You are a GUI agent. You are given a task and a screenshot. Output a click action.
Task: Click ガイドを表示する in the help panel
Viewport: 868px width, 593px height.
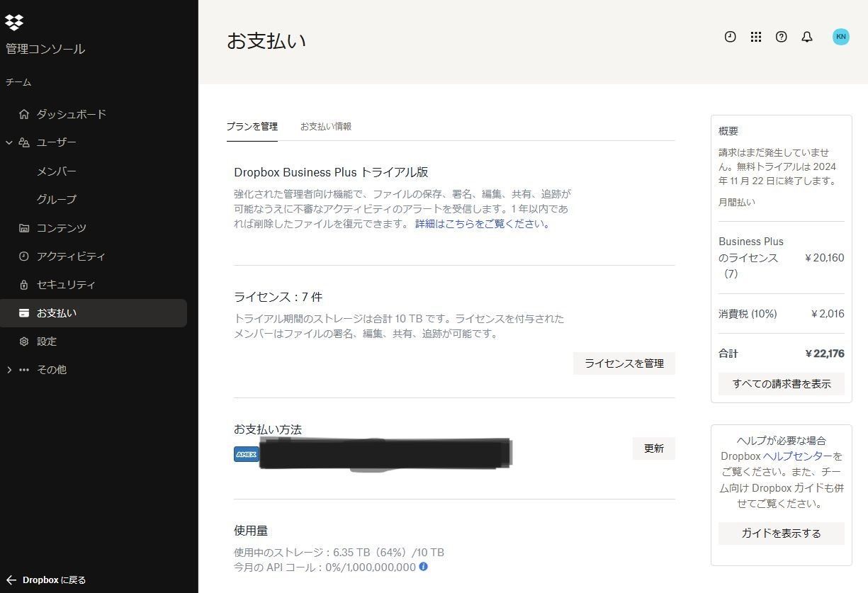[781, 533]
